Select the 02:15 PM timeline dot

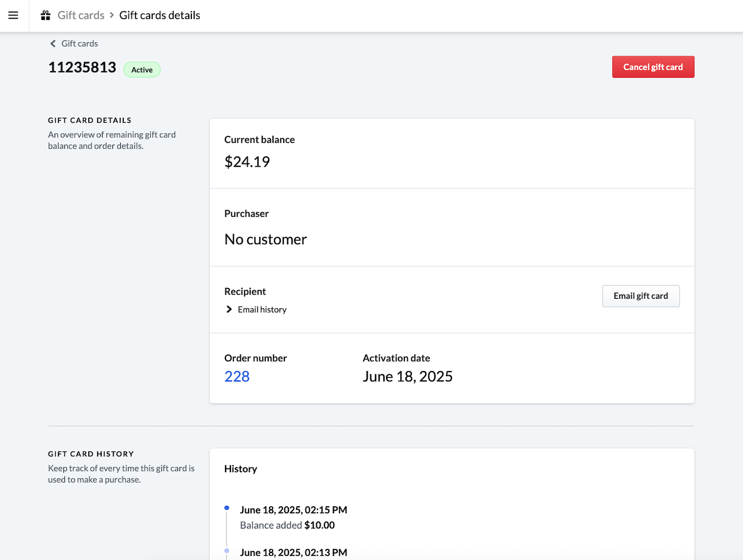pyautogui.click(x=227, y=508)
